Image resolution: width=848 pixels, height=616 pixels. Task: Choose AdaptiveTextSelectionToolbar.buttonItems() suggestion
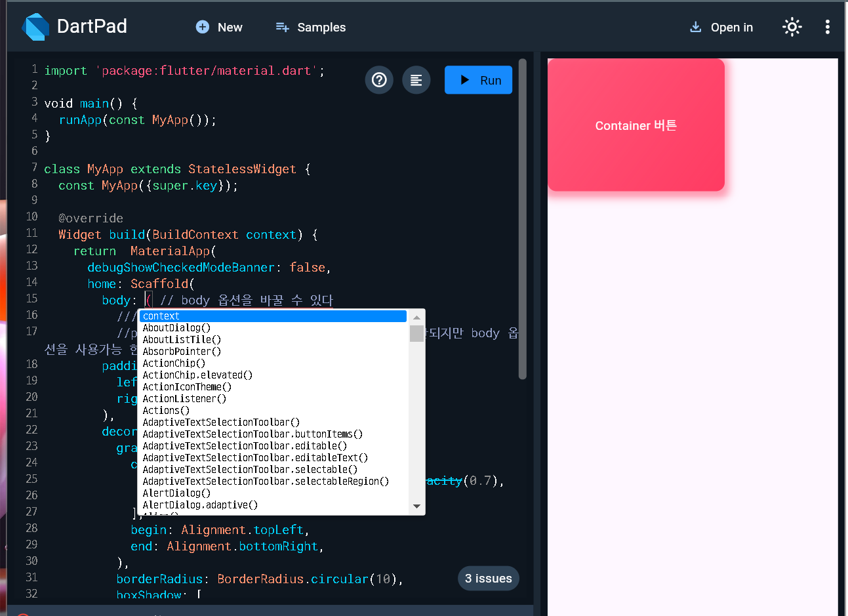(x=273, y=434)
